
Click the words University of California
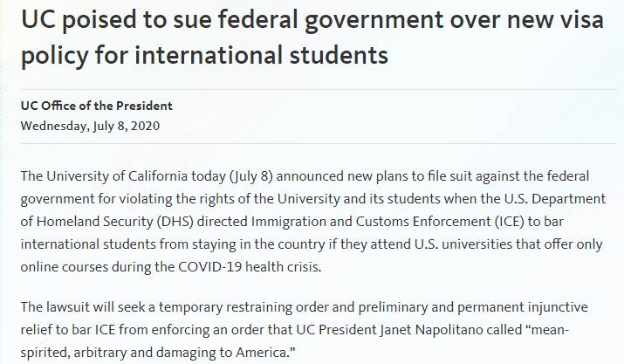(117, 176)
